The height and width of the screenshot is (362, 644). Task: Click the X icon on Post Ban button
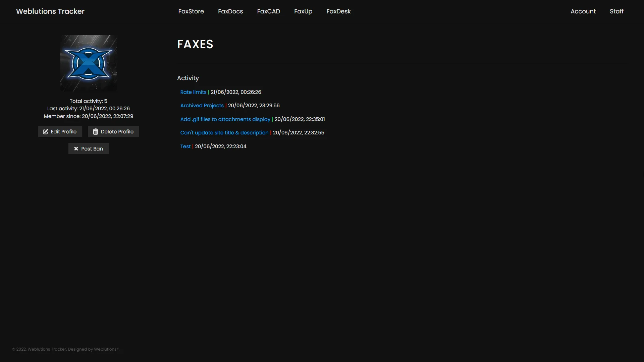point(76,148)
